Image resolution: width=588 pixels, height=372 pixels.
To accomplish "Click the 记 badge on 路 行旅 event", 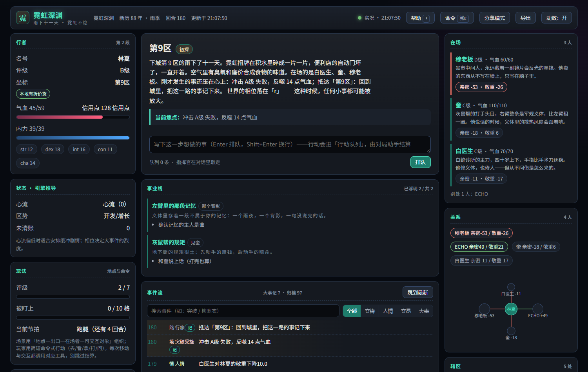I will [190, 328].
